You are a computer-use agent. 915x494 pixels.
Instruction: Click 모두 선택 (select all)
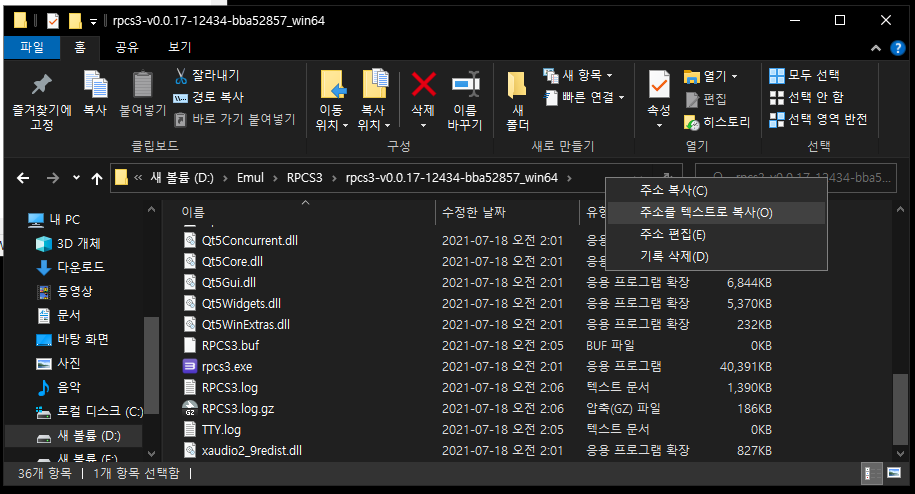(804, 75)
